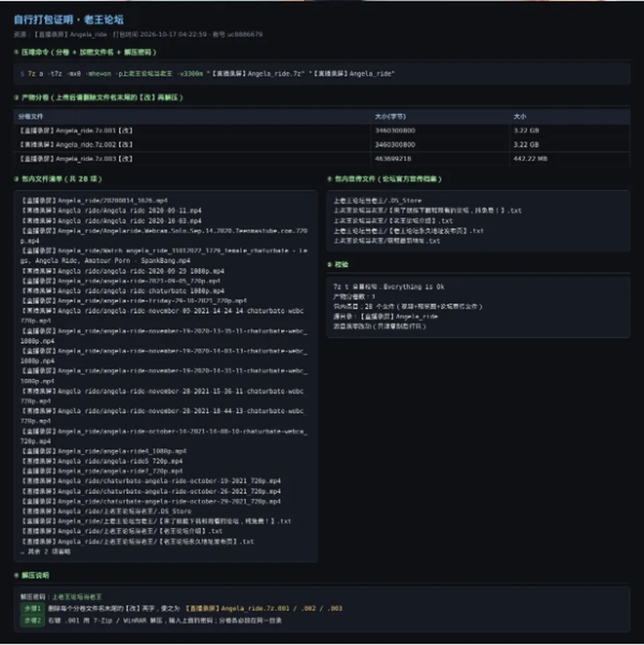Select the chaturbate-angela-ride-october-26-2021 entry
This screenshot has height=645, width=644.
(151, 491)
